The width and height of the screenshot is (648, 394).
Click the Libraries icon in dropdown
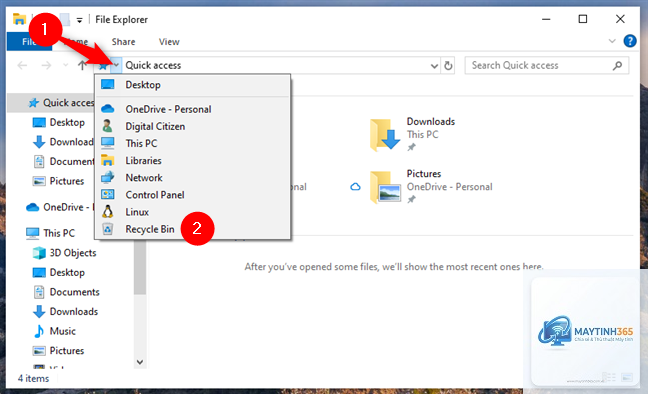click(x=107, y=160)
